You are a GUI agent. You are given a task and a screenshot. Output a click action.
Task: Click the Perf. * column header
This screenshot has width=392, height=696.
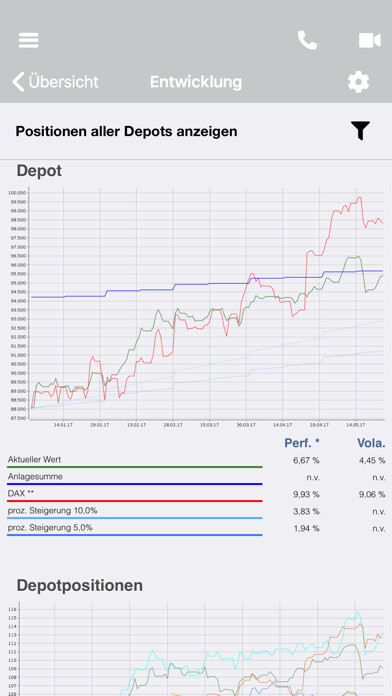coord(302,443)
